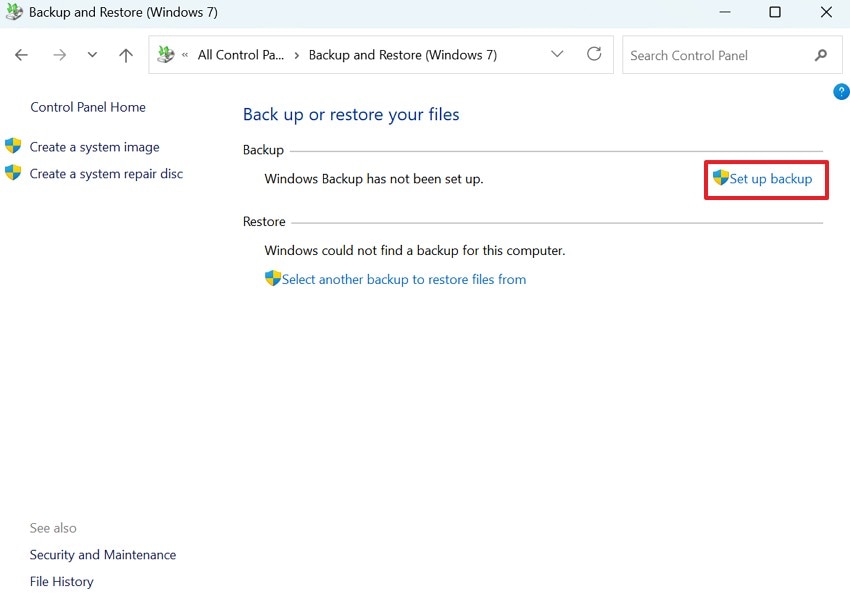Click shield icon beside Select another backup

tap(273, 278)
